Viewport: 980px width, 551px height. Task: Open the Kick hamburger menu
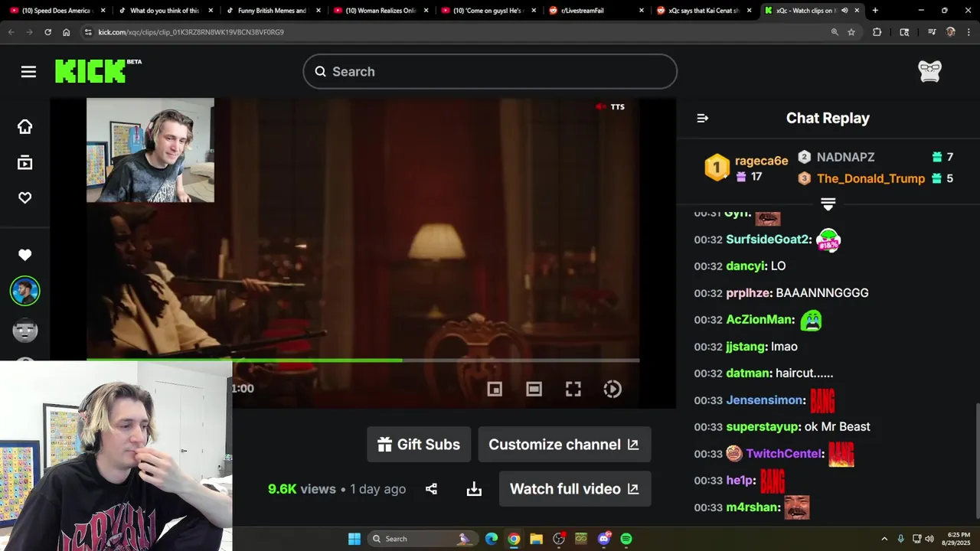click(x=28, y=71)
